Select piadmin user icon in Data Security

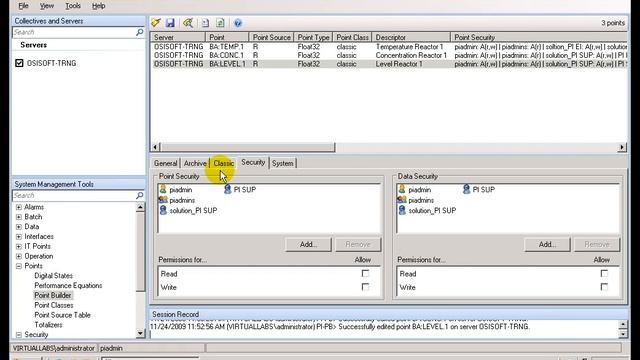(402, 189)
